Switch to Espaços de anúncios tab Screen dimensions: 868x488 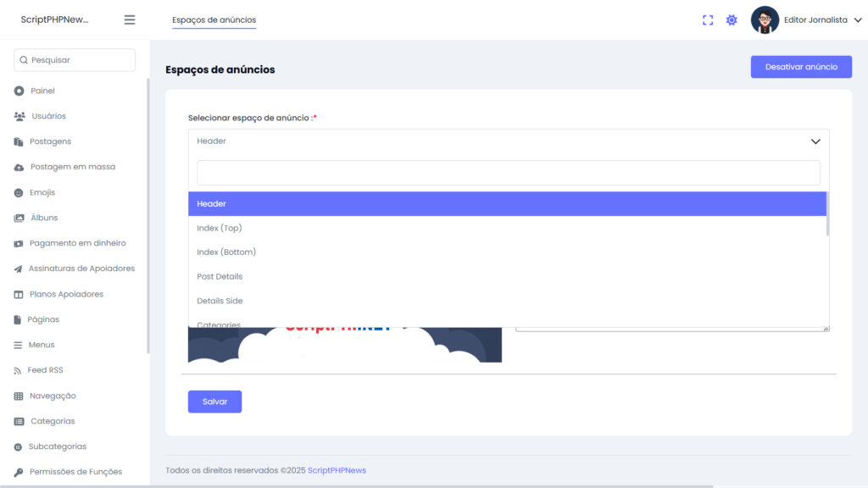(214, 19)
